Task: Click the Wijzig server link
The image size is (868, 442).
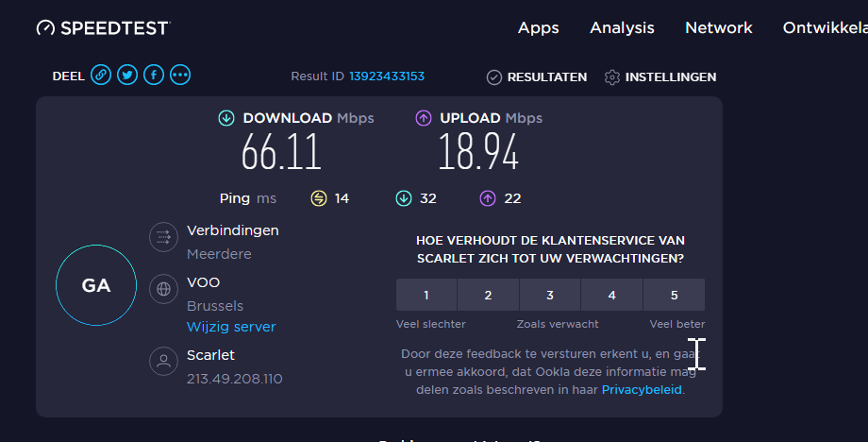Action: pyautogui.click(x=231, y=327)
